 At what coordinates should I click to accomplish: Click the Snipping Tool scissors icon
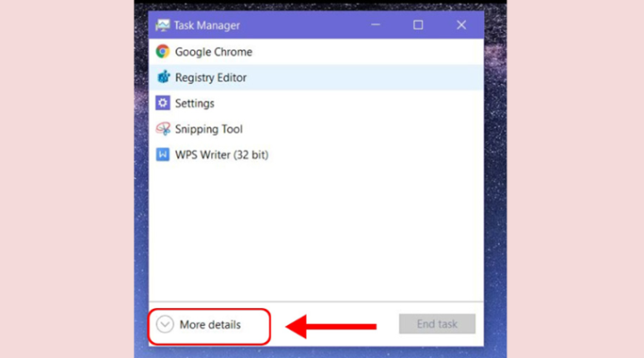163,129
